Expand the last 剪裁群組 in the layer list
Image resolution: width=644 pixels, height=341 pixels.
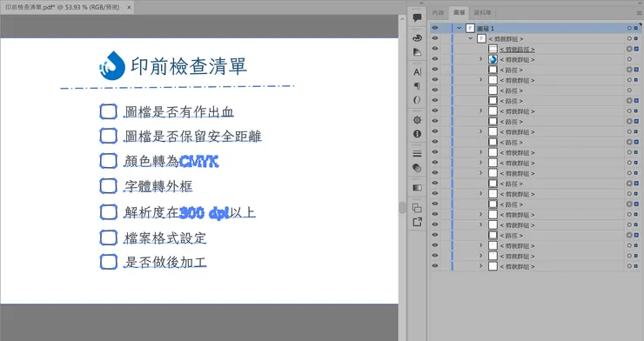(481, 266)
